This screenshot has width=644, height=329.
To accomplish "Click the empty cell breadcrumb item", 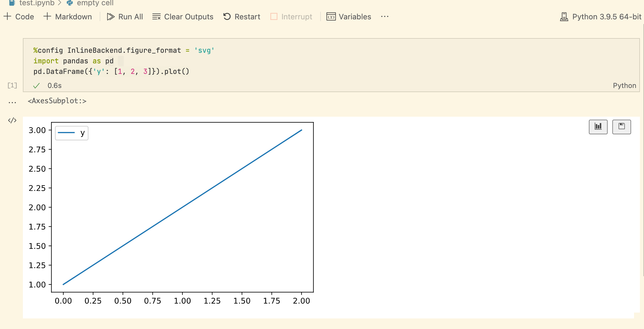I will (x=95, y=3).
